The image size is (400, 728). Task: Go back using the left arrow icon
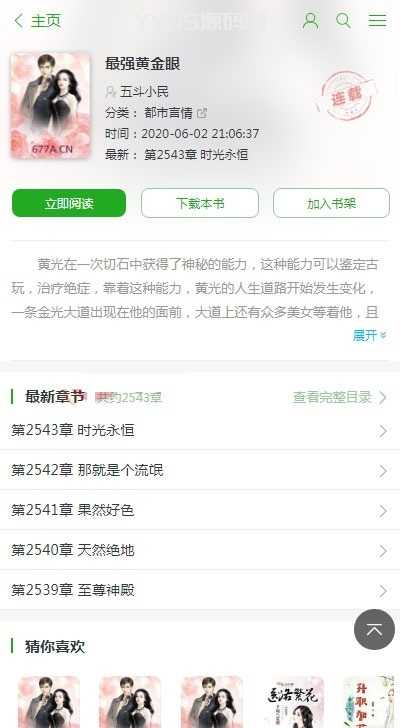tap(19, 21)
